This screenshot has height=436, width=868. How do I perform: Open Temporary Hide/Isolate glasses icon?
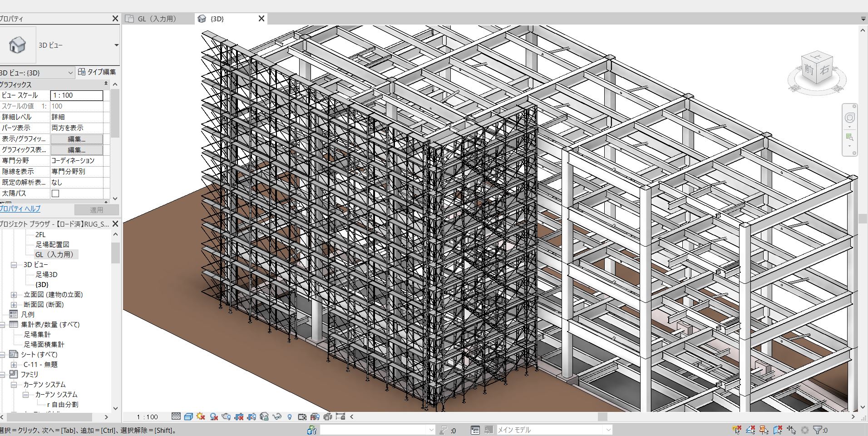pos(277,416)
